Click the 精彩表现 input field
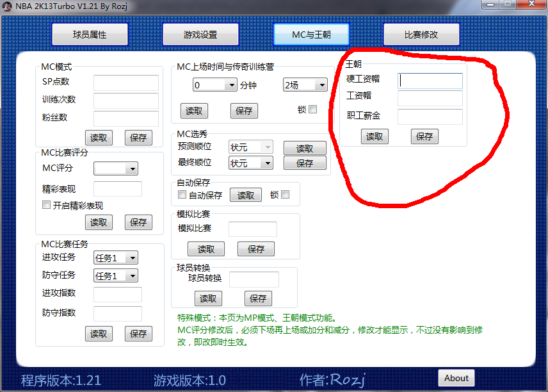Image resolution: width=548 pixels, height=392 pixels. pyautogui.click(x=117, y=189)
